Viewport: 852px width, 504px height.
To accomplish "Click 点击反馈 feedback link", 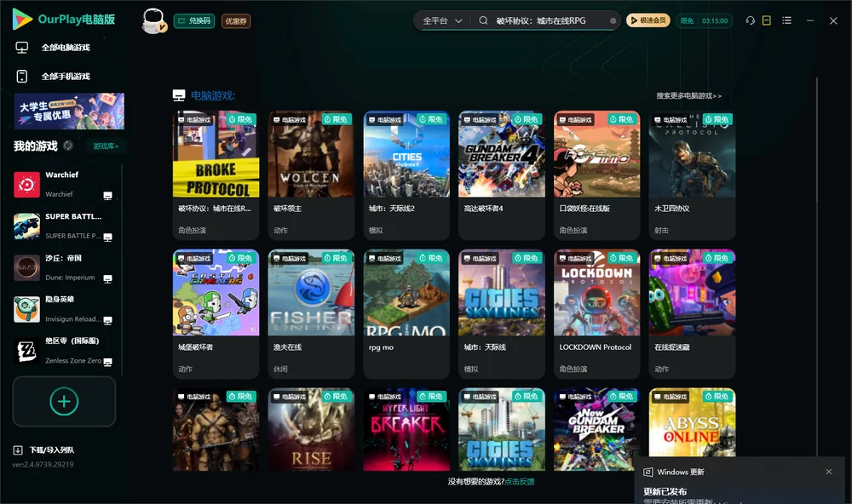I will click(520, 481).
